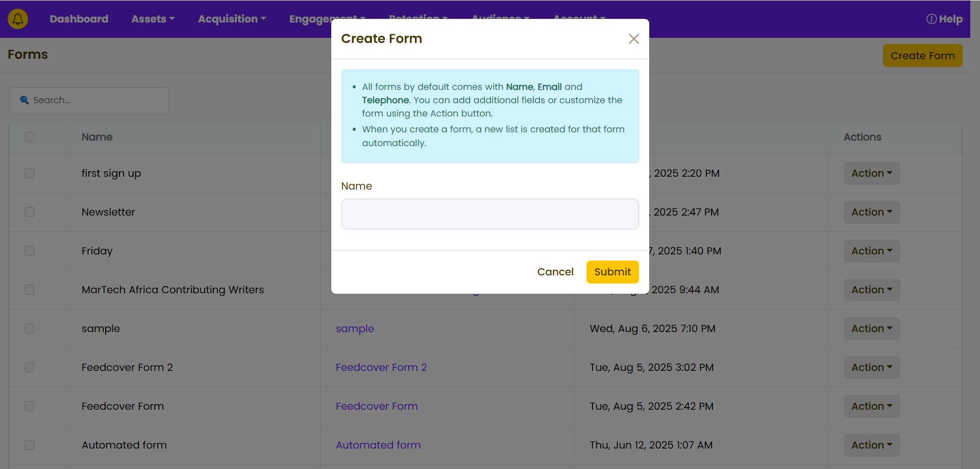The image size is (980, 469).
Task: Select the Newsletter row checkbox
Action: tap(30, 212)
